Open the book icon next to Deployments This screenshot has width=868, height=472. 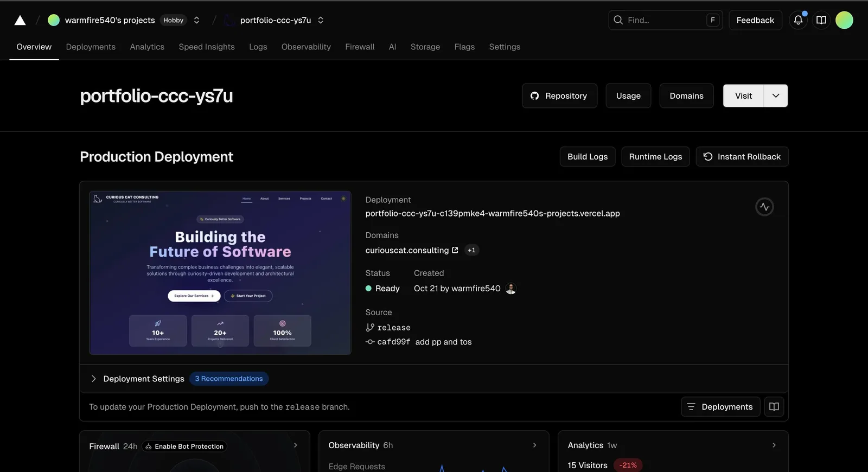tap(774, 407)
